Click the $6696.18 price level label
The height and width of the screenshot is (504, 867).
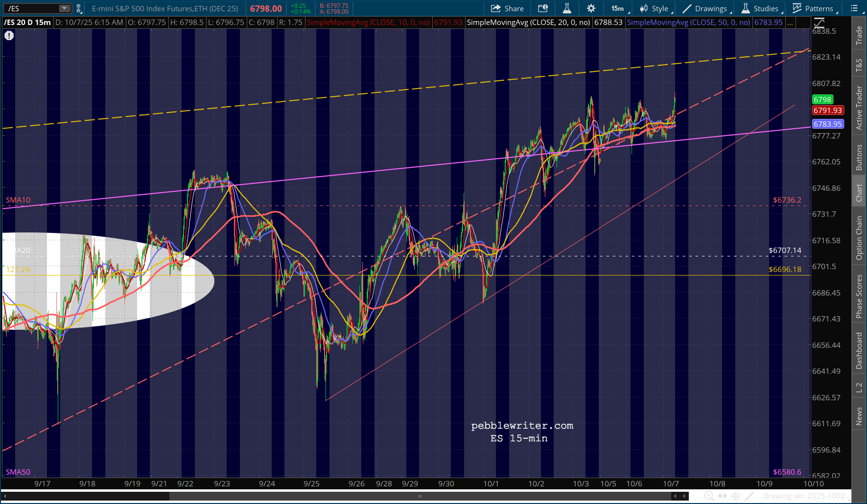(x=785, y=270)
